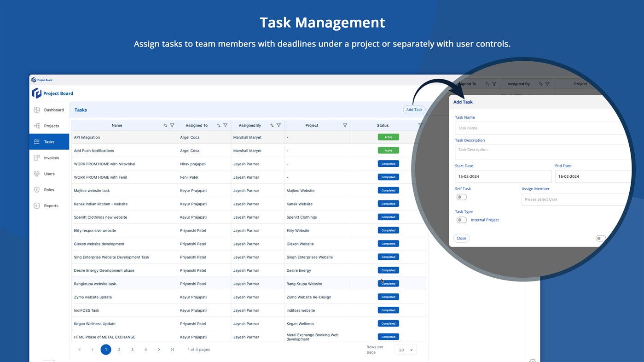644x362 pixels.
Task: Click the Invoices sidebar icon
Action: pyautogui.click(x=37, y=158)
